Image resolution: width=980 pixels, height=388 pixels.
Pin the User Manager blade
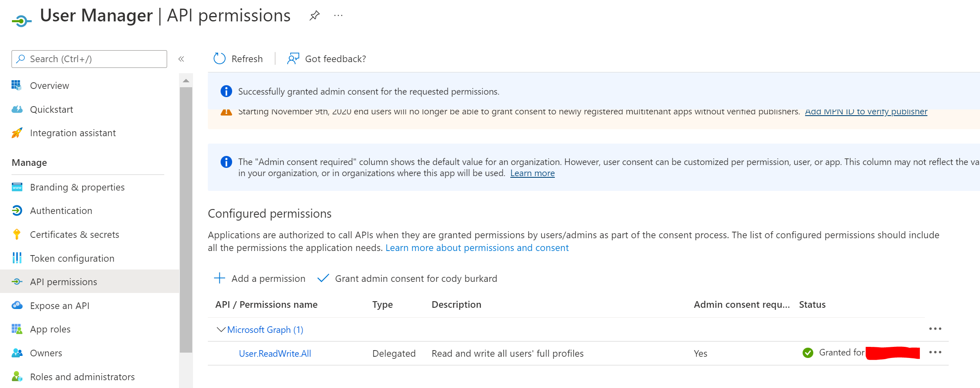[314, 16]
